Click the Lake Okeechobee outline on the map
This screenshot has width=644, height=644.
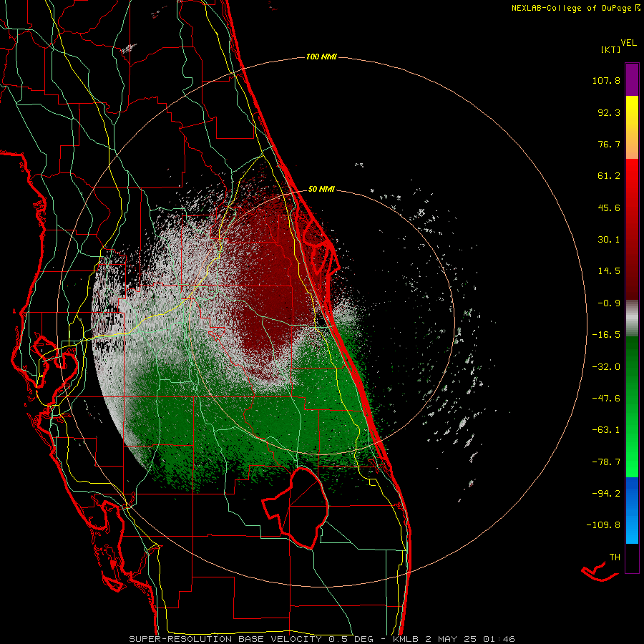click(296, 508)
